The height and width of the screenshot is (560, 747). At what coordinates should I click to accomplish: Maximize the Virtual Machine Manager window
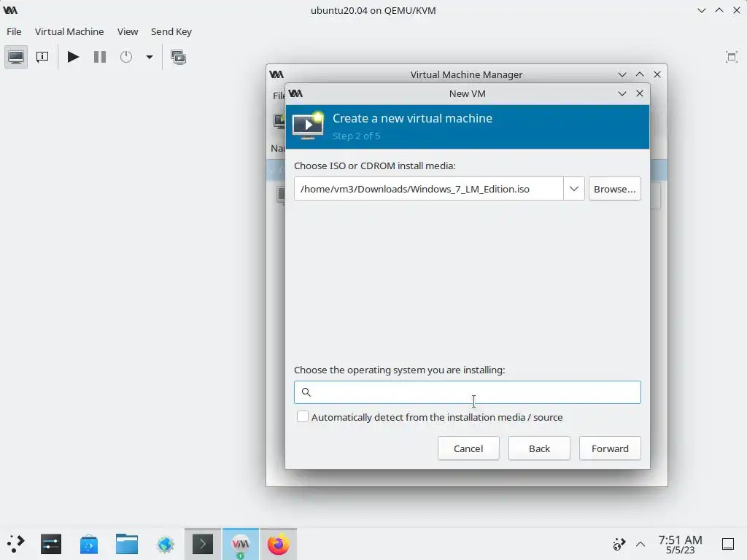tap(639, 74)
